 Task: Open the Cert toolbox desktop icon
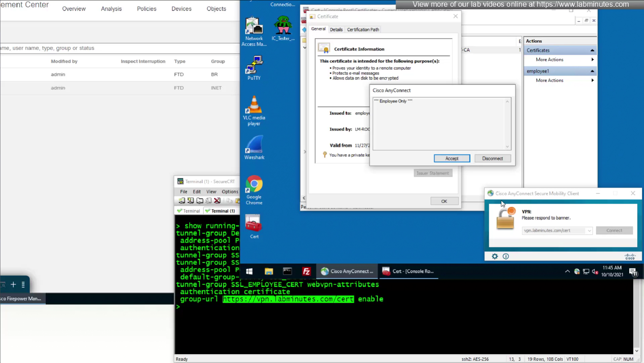pyautogui.click(x=254, y=226)
